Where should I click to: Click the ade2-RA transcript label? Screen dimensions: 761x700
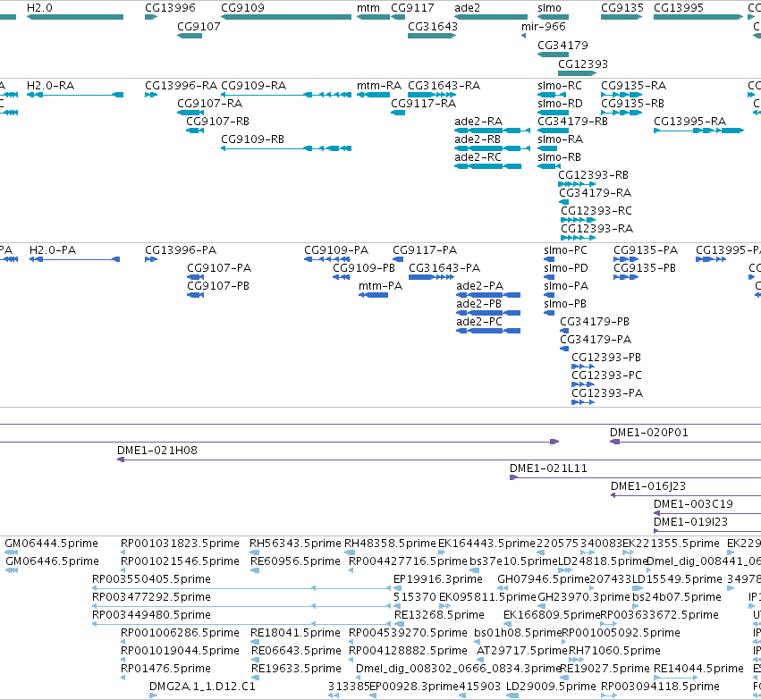point(478,122)
